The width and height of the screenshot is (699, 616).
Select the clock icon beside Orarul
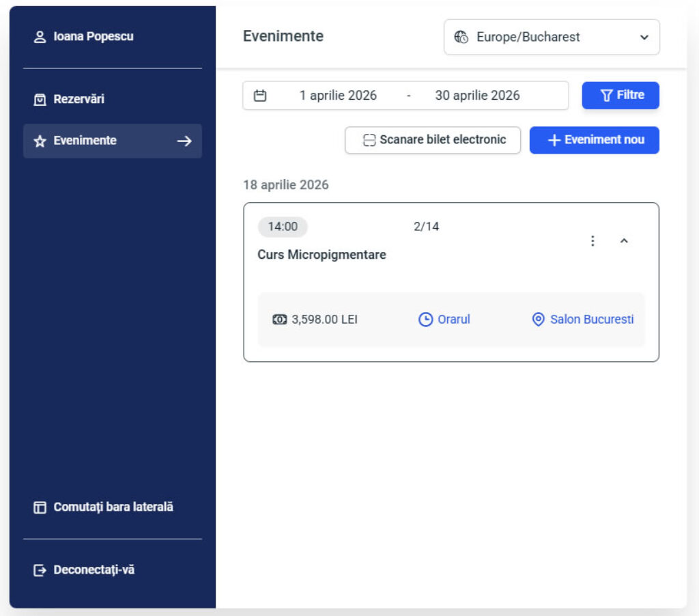[x=424, y=319]
